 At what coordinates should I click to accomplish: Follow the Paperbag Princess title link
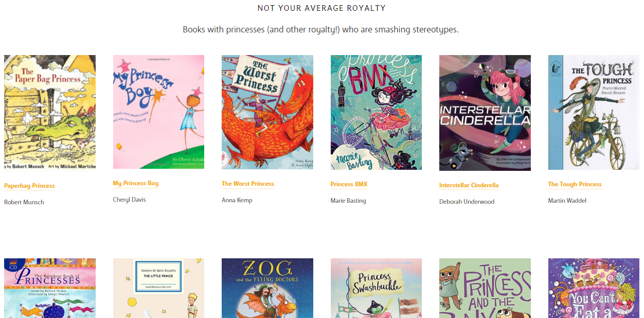[x=29, y=186]
